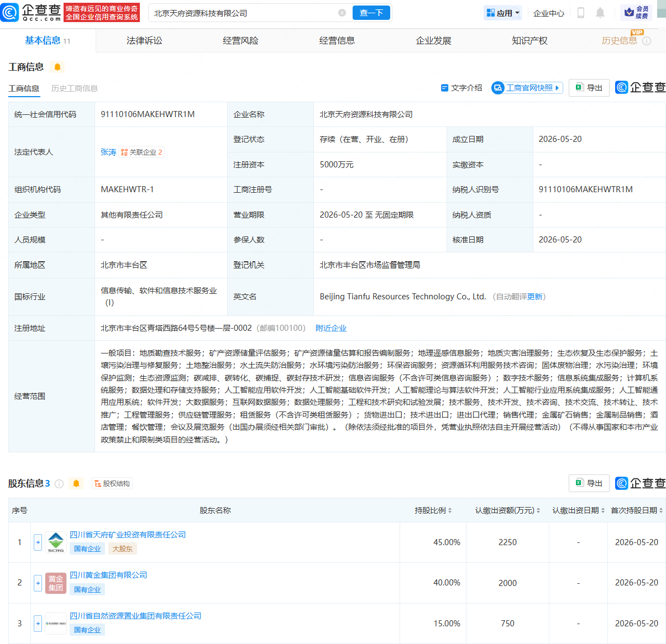This screenshot has width=666, height=644.
Task: Open the notifications bell in header
Action: click(x=600, y=13)
